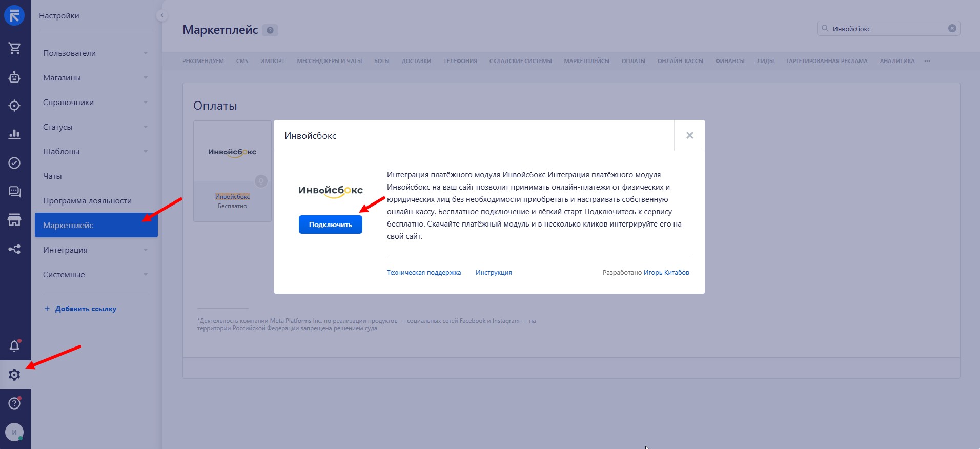Open the notifications bell icon

coord(14,346)
